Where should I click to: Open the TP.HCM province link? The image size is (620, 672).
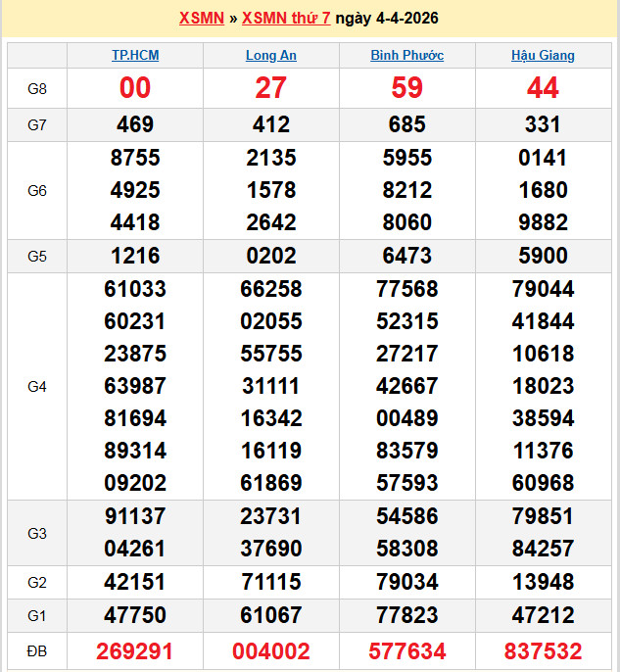tap(135, 56)
